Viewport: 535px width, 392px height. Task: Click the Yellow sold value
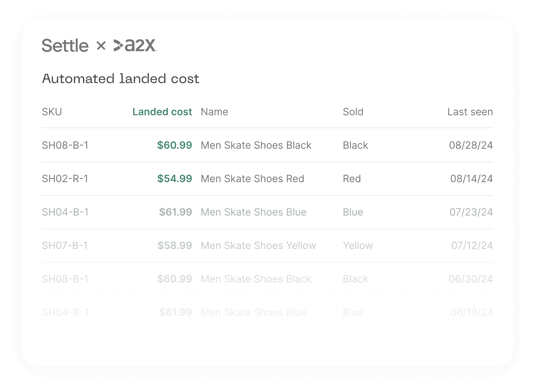pyautogui.click(x=358, y=245)
